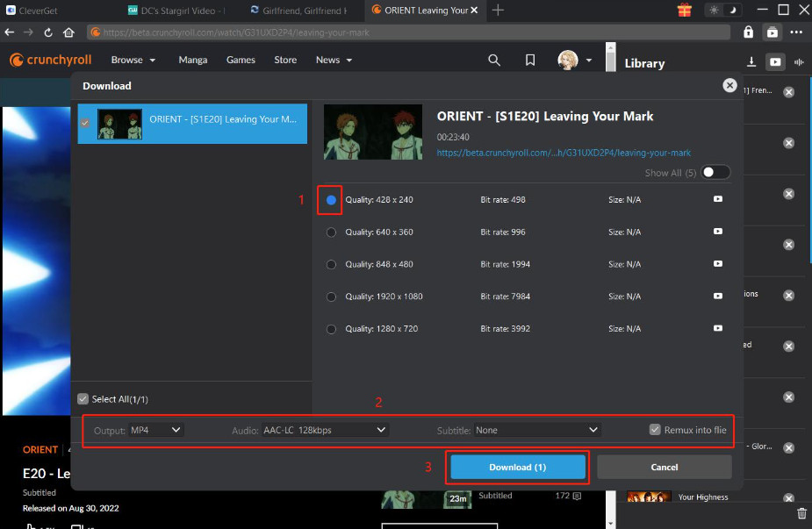Toggle the Show All switch

click(x=715, y=173)
